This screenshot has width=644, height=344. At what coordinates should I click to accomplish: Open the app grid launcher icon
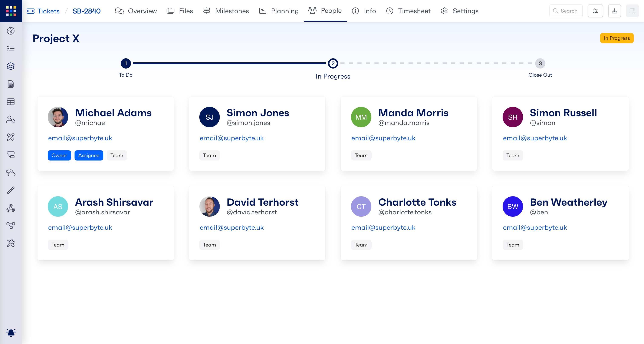pyautogui.click(x=11, y=11)
